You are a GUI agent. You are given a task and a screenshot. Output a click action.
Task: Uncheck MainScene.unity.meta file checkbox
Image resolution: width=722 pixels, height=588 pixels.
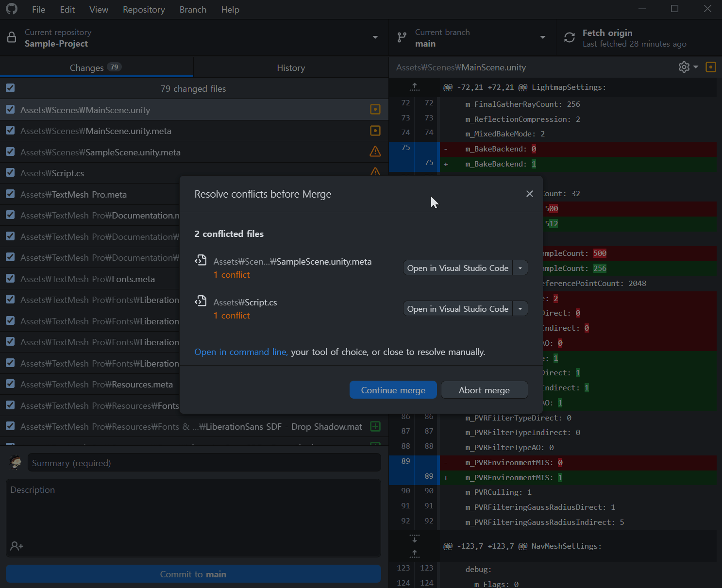10,130
